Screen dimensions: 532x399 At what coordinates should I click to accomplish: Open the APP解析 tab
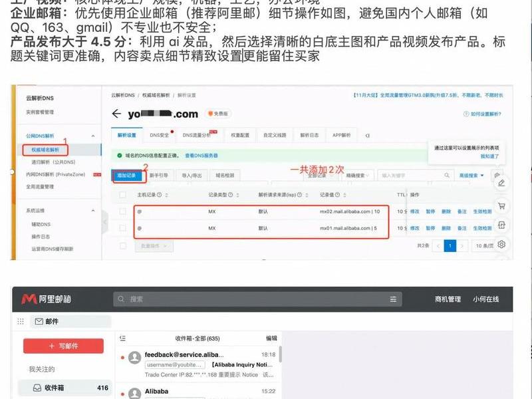pos(341,135)
